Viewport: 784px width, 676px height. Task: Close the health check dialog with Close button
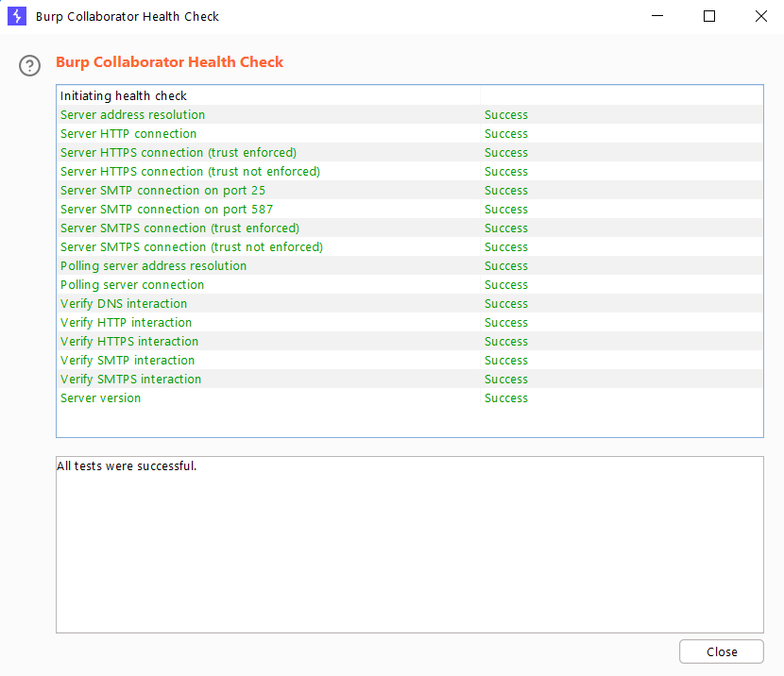coord(721,651)
